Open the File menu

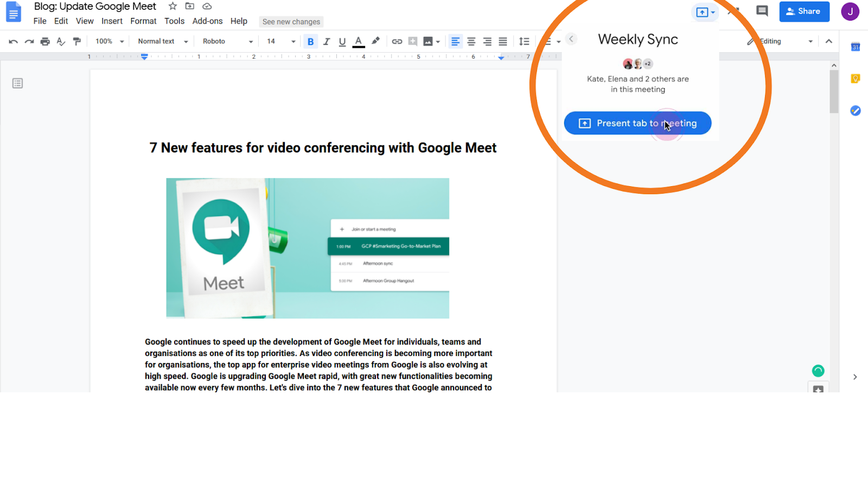coord(40,21)
